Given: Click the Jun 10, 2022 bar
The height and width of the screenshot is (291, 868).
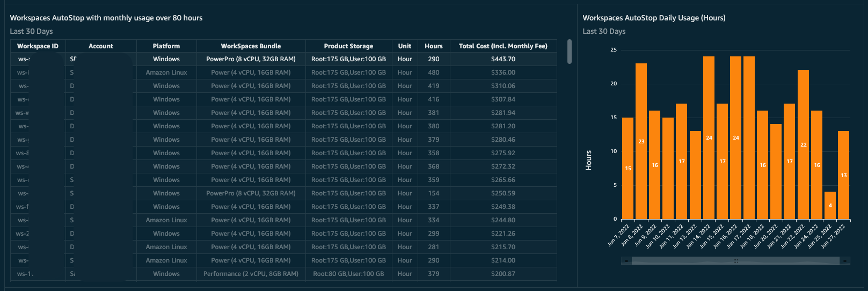Looking at the screenshot, I should click(x=668, y=168).
